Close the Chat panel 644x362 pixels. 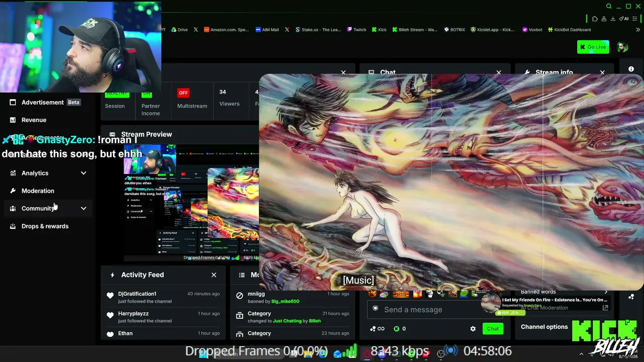[x=499, y=72]
